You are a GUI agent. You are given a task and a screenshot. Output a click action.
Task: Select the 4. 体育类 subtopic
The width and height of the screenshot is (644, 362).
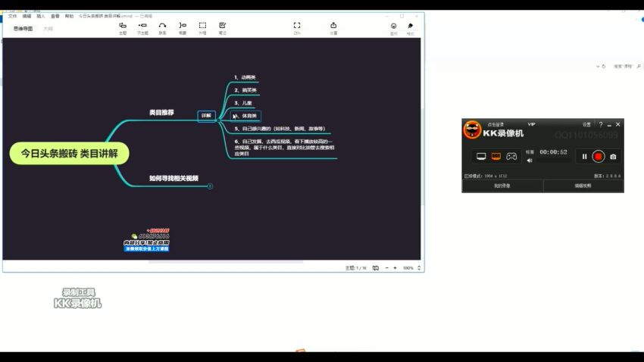(x=245, y=116)
